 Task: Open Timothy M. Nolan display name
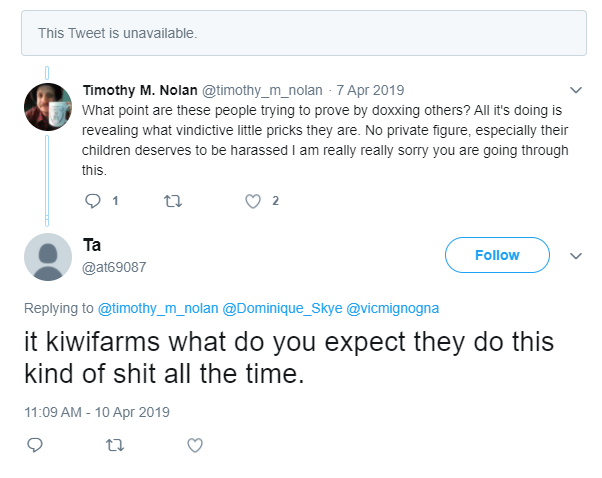[140, 90]
